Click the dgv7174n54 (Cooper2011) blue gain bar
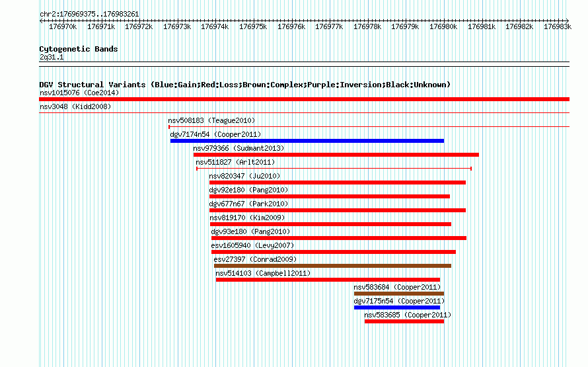The width and height of the screenshot is (588, 367). point(307,141)
